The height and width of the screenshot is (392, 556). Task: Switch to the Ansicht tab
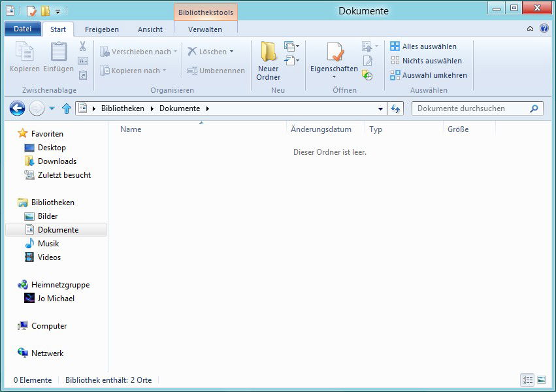[150, 29]
